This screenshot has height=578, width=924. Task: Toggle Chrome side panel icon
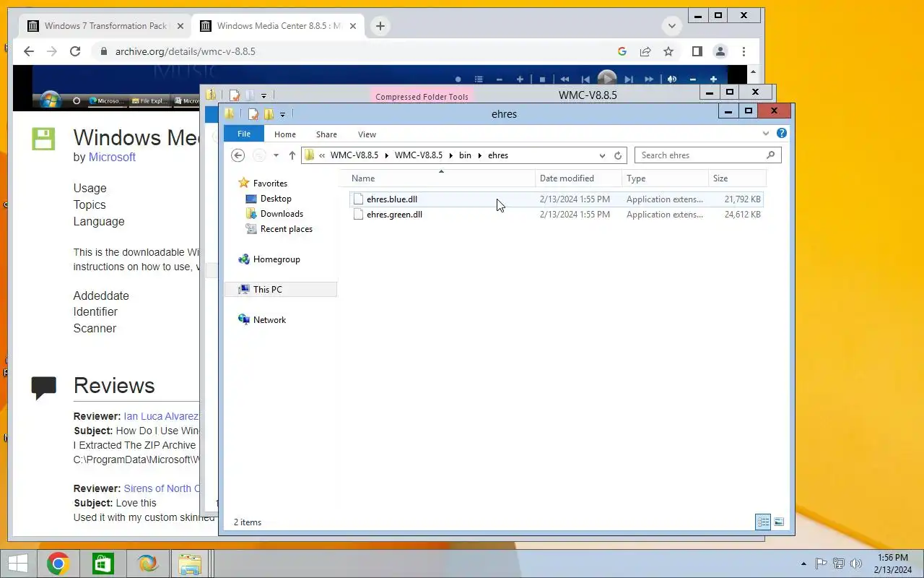coord(697,51)
